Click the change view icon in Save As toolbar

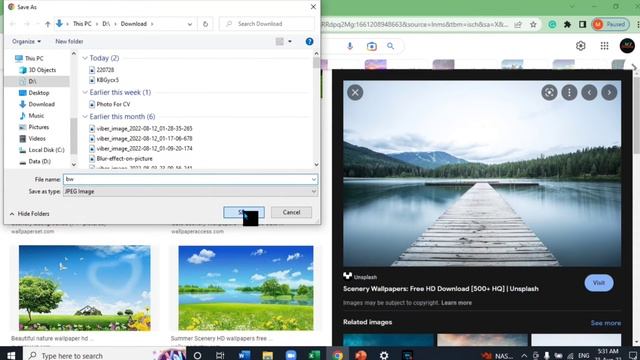[280, 41]
